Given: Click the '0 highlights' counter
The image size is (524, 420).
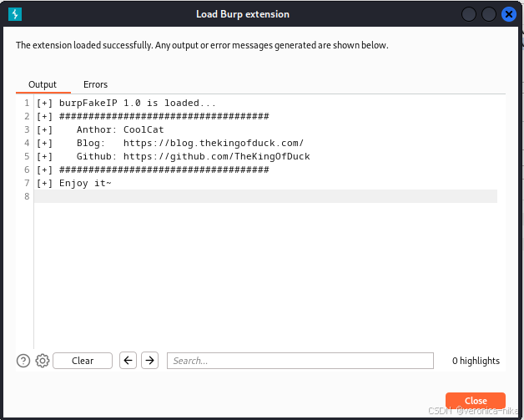Looking at the screenshot, I should [476, 361].
